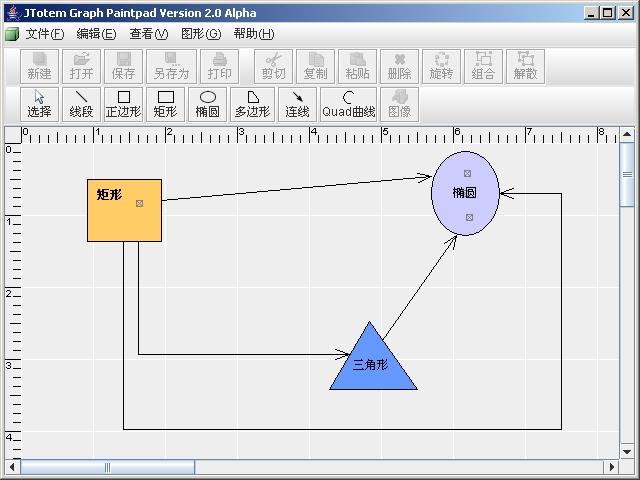This screenshot has width=640, height=480.
Task: Open the 编辑(E) menu
Action: click(96, 34)
